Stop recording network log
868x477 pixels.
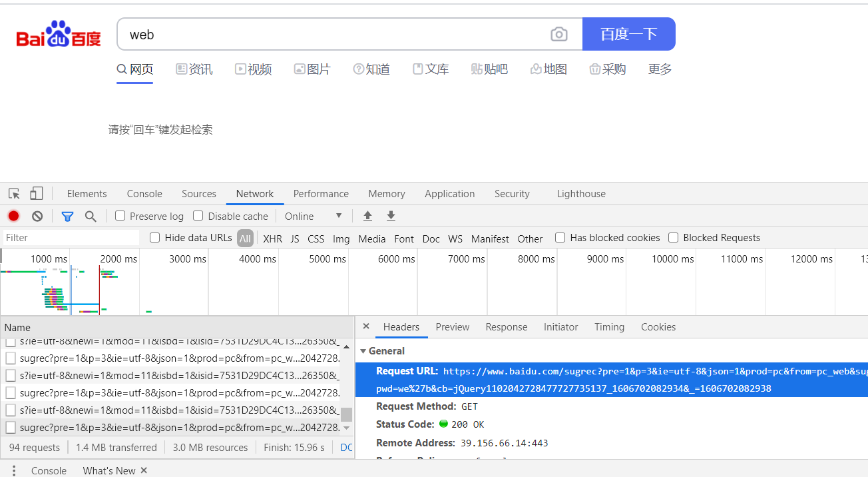tap(13, 216)
